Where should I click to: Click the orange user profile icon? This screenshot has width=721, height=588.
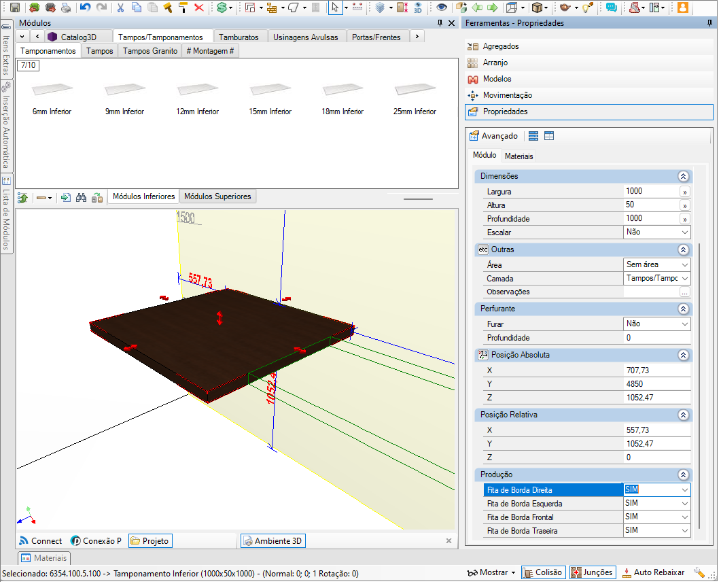coord(683,7)
